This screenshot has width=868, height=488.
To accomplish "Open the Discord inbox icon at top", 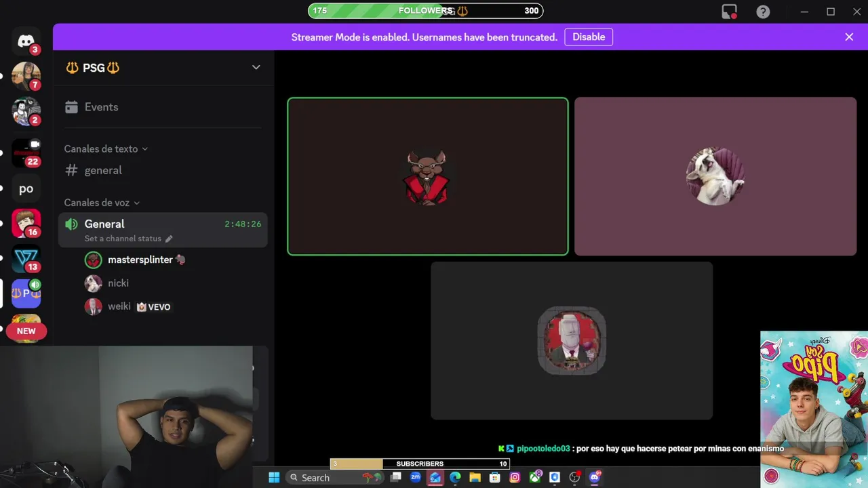I will pyautogui.click(x=730, y=12).
